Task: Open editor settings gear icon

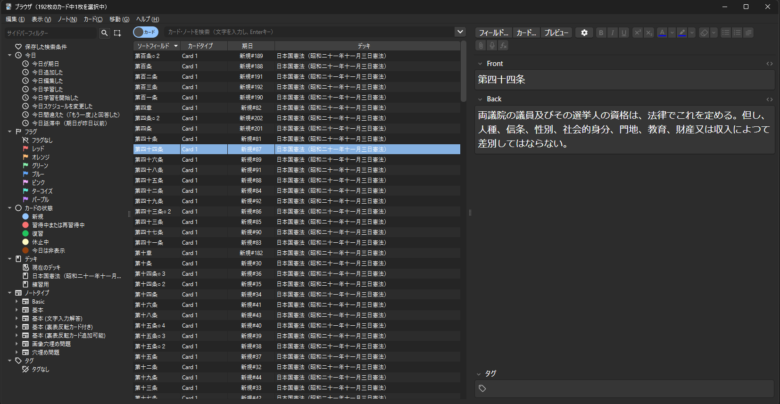Action: click(x=585, y=33)
